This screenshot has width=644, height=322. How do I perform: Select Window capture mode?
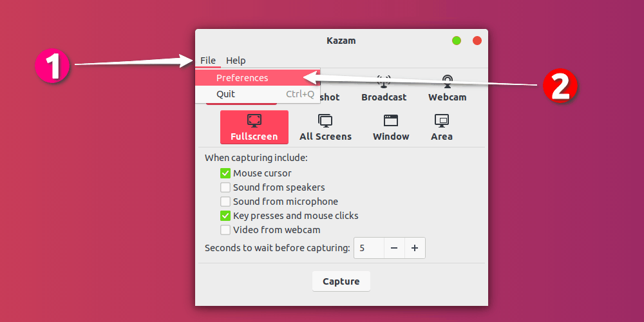[x=391, y=128]
